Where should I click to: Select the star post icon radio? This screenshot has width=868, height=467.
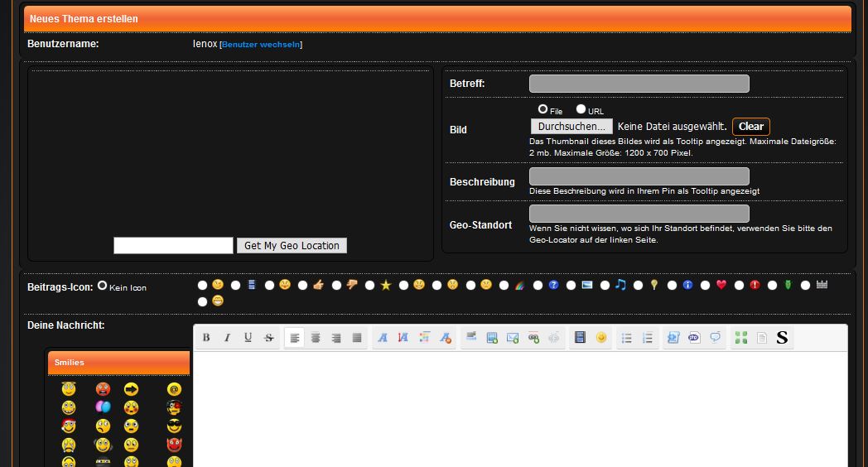(370, 286)
